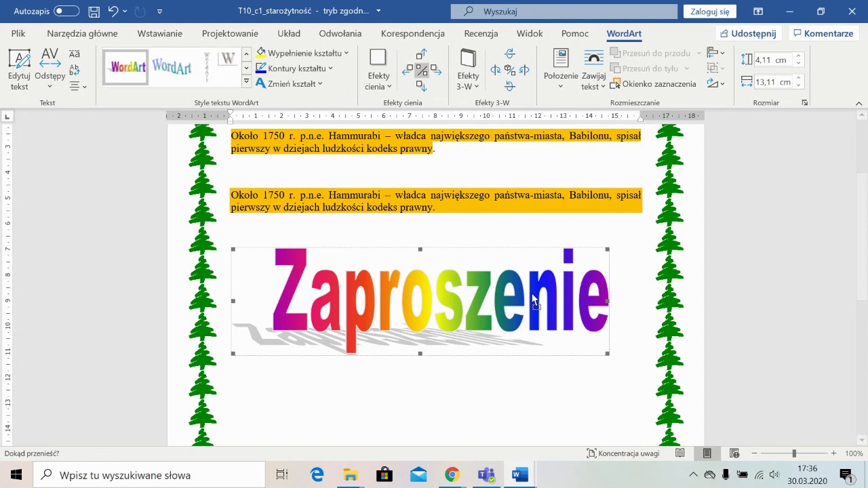Increase shape height with up stepper
Screen dimensions: 868x488
pyautogui.click(x=798, y=56)
